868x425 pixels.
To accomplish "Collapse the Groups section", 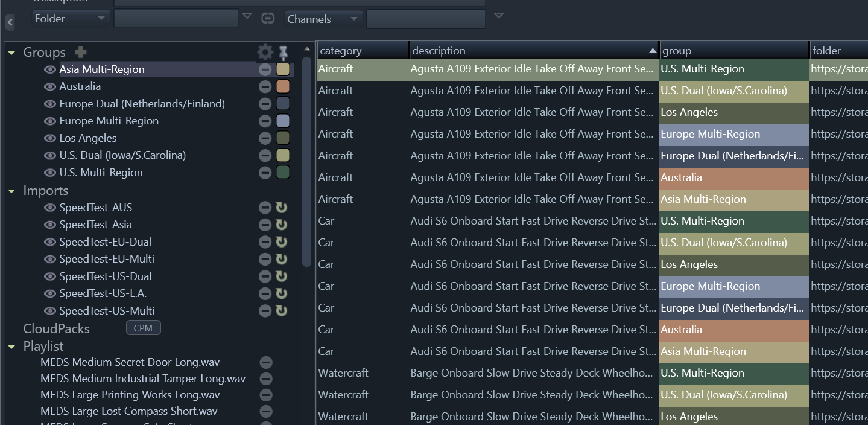I will (11, 53).
